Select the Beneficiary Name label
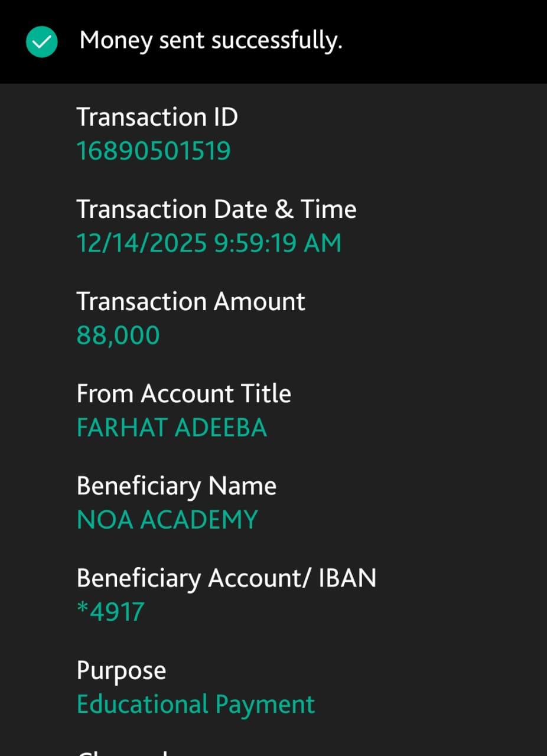This screenshot has height=756, width=547. click(177, 486)
